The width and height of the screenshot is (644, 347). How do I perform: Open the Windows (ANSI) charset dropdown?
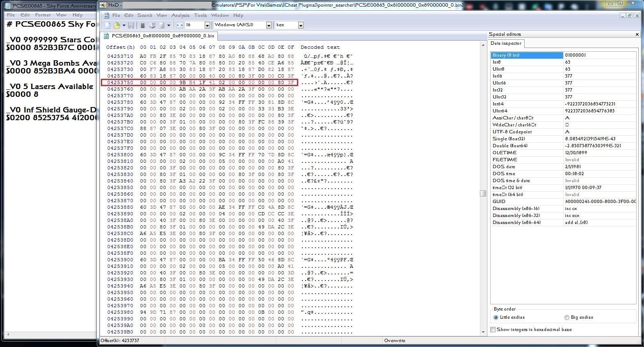tap(269, 25)
